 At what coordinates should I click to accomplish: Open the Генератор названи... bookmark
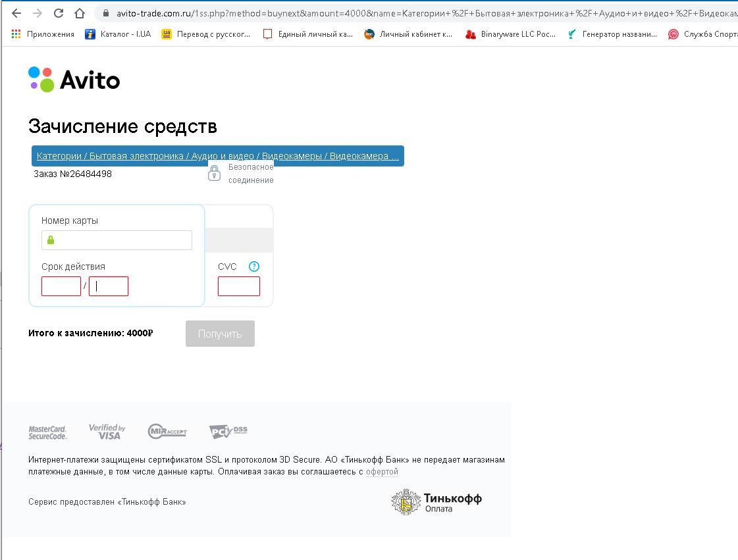point(612,34)
